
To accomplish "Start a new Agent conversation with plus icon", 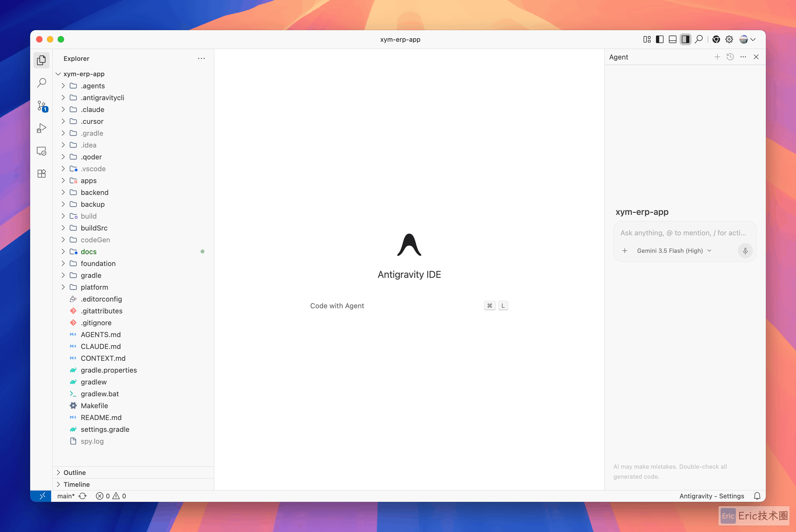I will (x=717, y=57).
